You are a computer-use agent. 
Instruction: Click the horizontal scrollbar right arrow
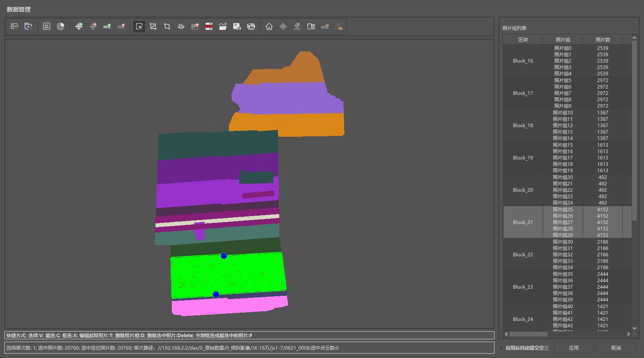click(x=628, y=334)
